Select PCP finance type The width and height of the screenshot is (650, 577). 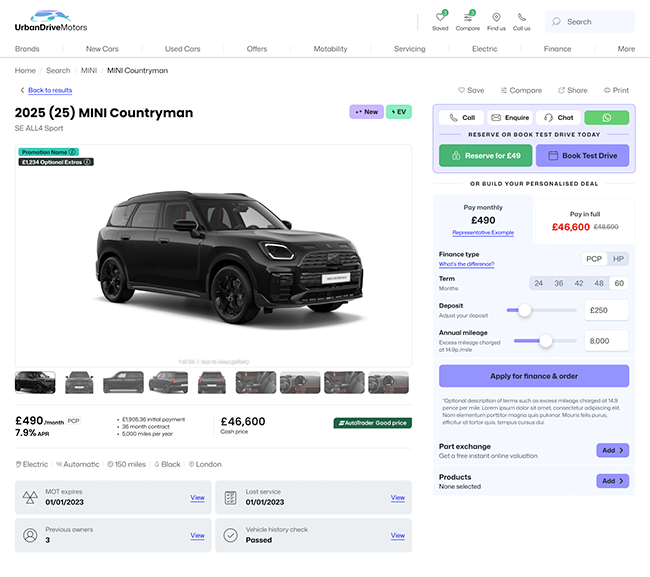click(x=594, y=259)
